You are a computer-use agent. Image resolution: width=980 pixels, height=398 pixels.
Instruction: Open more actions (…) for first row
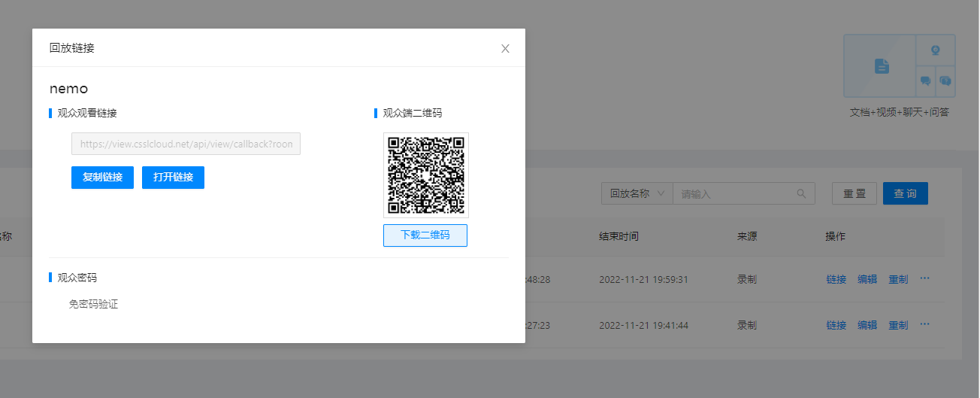click(924, 278)
